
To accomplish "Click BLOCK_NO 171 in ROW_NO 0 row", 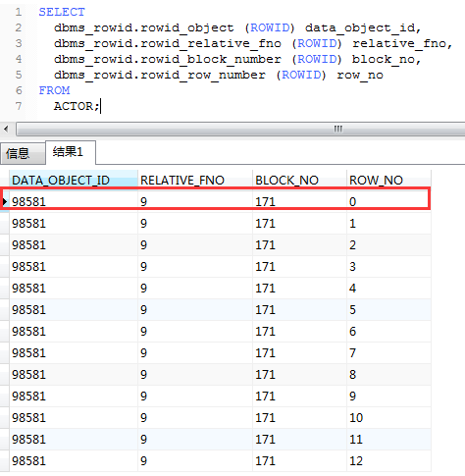I will click(299, 201).
